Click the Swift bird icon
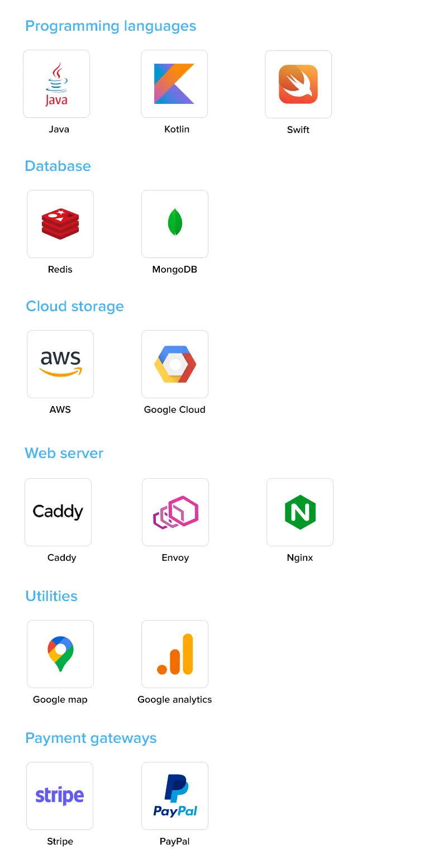 [x=298, y=84]
